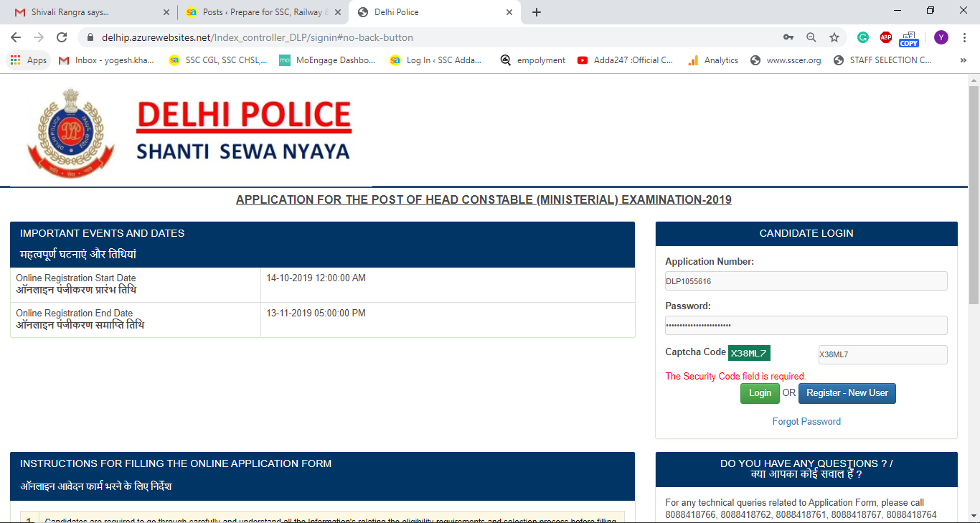This screenshot has height=523, width=980.
Task: Click the Security Code required error message
Action: point(735,376)
